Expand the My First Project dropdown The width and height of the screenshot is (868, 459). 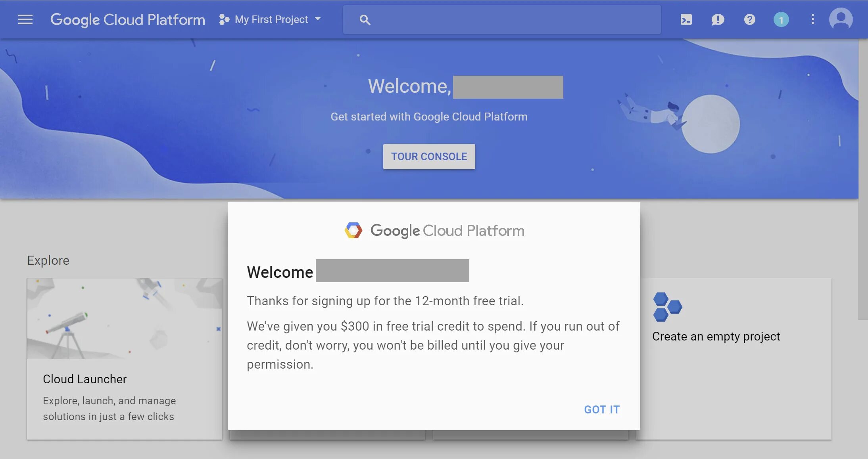coord(271,19)
